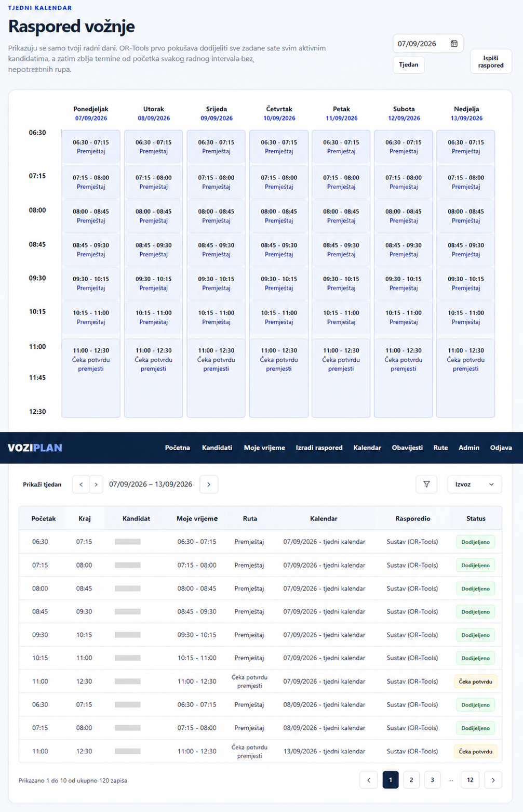Image resolution: width=523 pixels, height=812 pixels.
Task: Click the Početak column header
Action: click(44, 519)
